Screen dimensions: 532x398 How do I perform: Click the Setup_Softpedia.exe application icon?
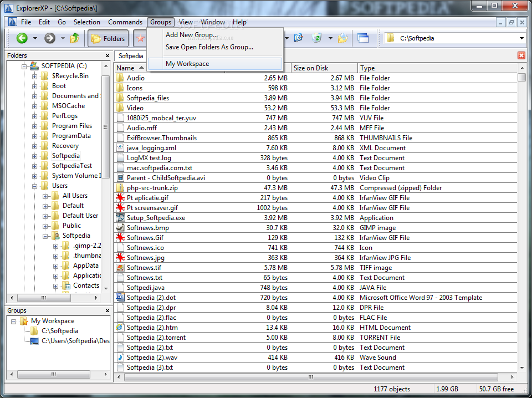120,217
